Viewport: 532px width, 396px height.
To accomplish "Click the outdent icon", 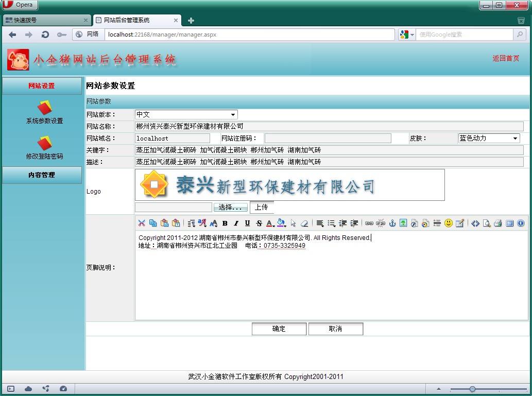I will (x=342, y=223).
